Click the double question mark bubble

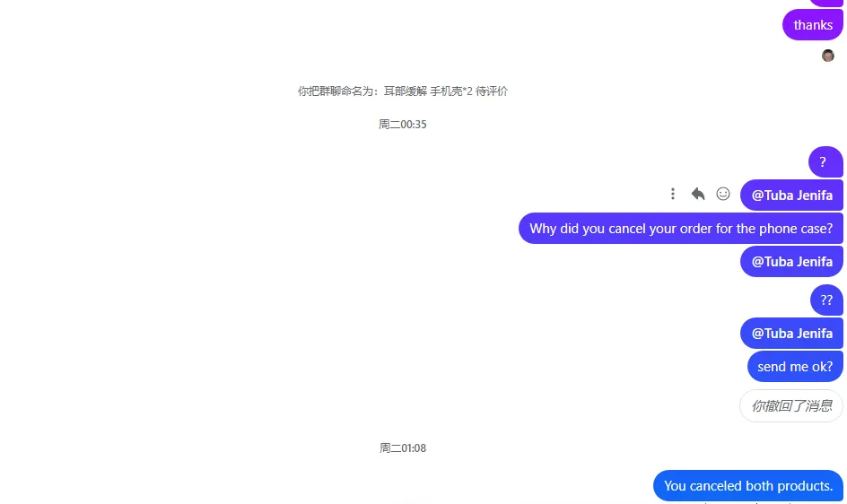(x=826, y=300)
